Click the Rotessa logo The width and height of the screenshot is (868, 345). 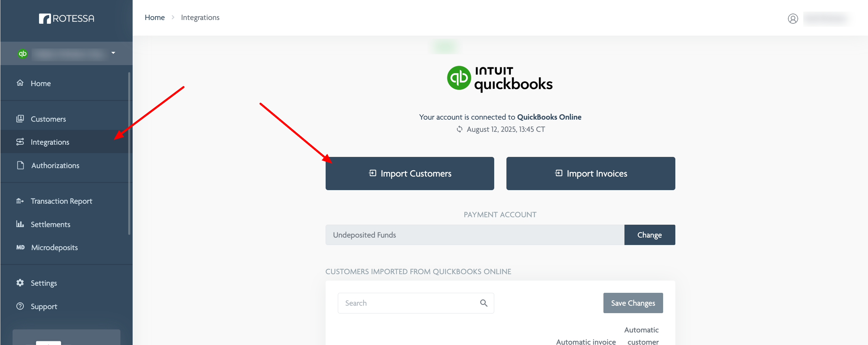click(66, 18)
